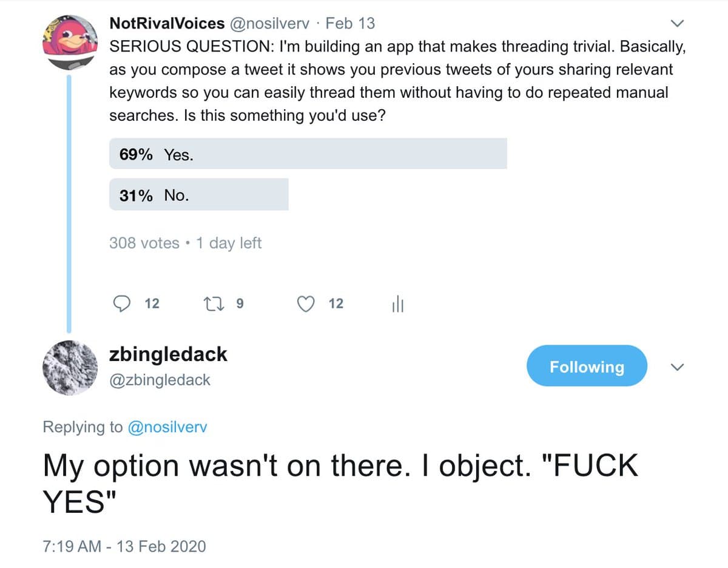Click the Feb 13 tweet date

(350, 24)
